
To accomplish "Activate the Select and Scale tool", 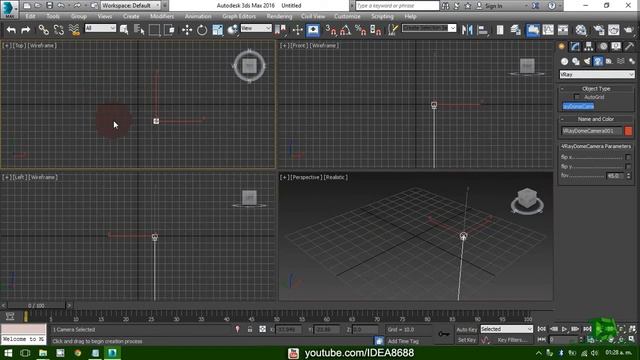I will [x=218, y=30].
